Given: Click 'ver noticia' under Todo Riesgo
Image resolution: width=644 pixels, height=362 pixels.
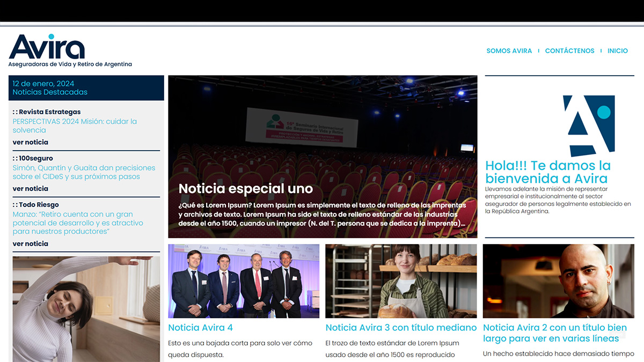Looking at the screenshot, I should click(x=31, y=243).
